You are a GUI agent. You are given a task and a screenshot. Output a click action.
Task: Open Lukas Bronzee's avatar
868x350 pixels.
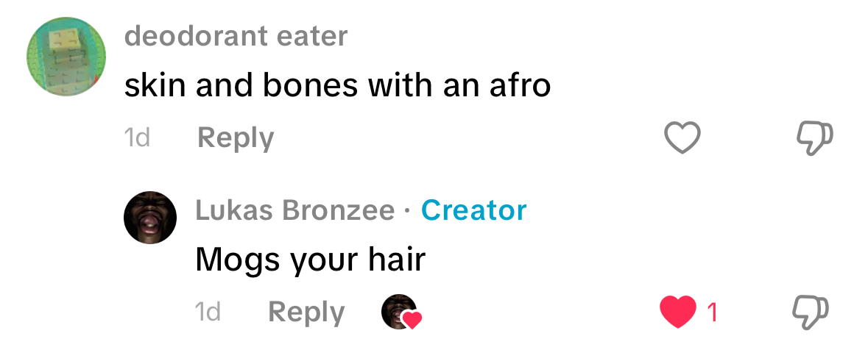tap(150, 218)
